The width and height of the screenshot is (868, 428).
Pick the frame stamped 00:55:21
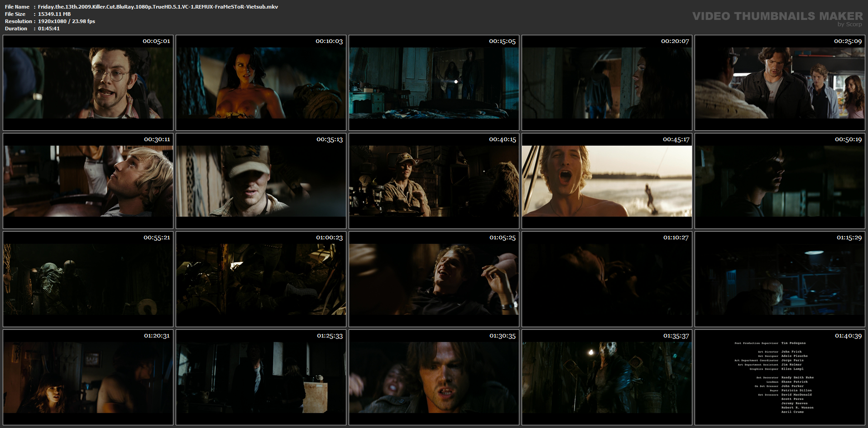(x=88, y=279)
